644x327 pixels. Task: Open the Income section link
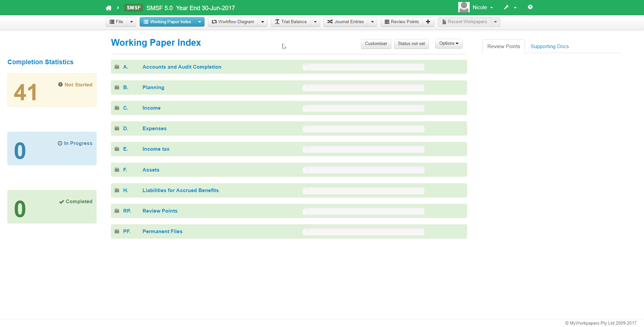coord(151,108)
